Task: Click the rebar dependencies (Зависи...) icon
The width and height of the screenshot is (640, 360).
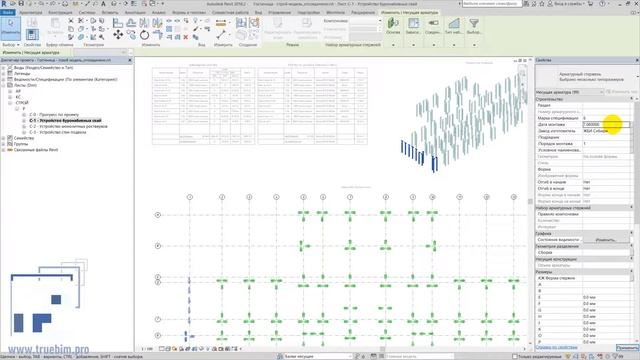Action: coord(413,24)
